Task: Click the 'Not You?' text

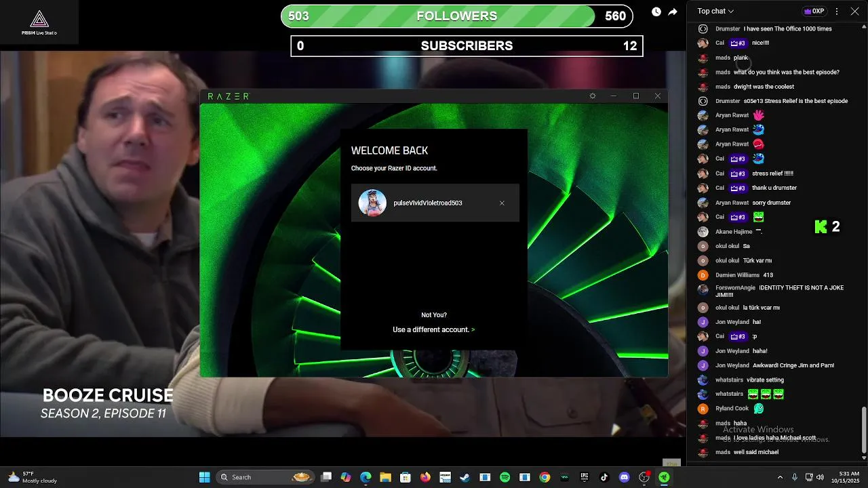Action: 434,315
